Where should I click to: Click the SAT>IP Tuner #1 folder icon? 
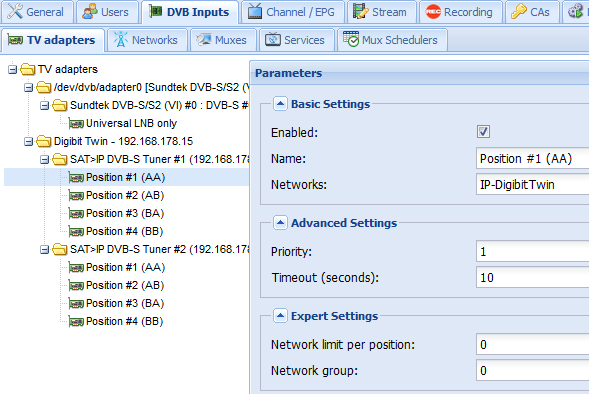pyautogui.click(x=60, y=159)
